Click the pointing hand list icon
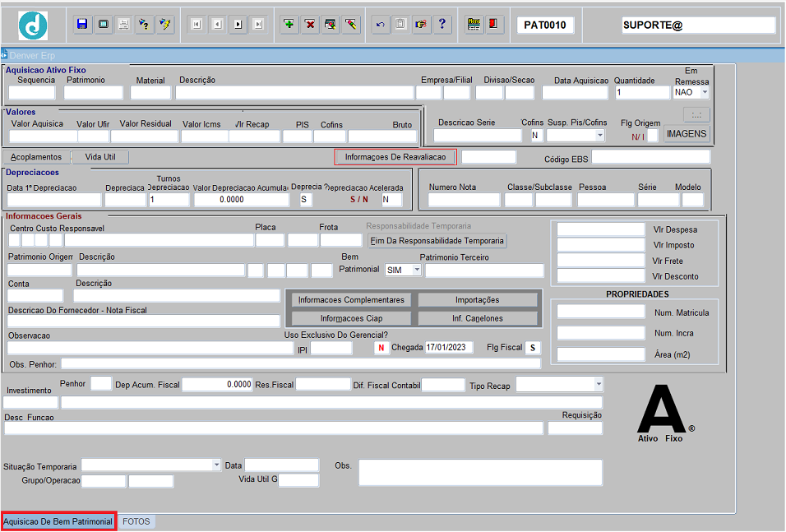This screenshot has height=532, width=786. [x=422, y=24]
